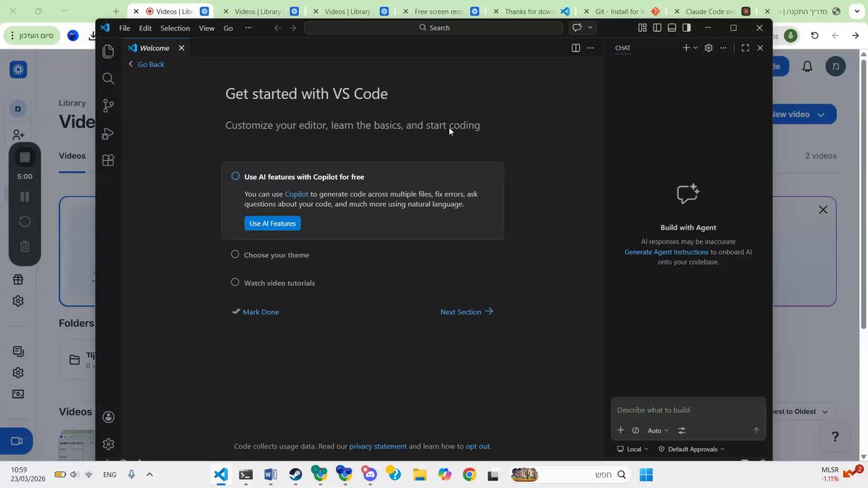The width and height of the screenshot is (868, 488).
Task: Open the Copilot link in description
Action: (296, 194)
